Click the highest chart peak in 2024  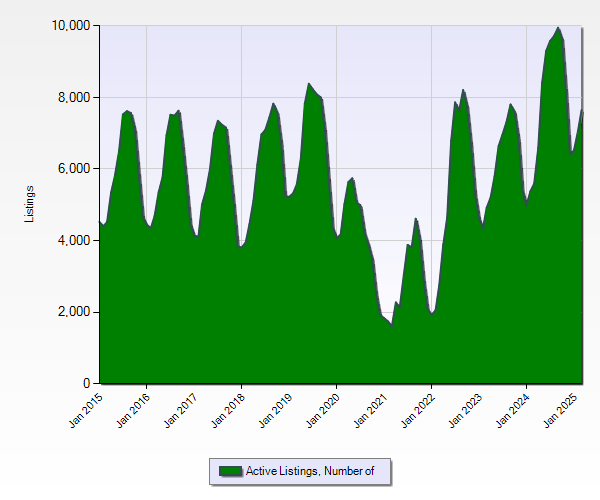coord(557,28)
